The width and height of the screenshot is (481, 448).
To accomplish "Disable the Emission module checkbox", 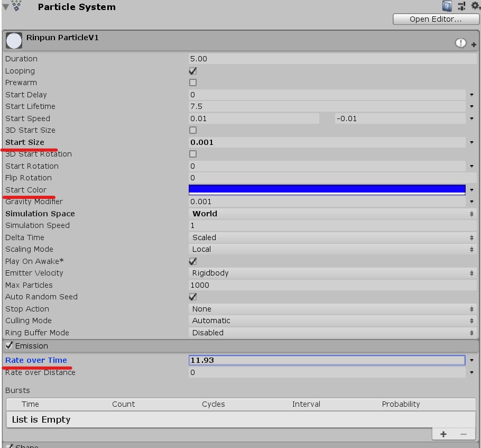I will 9,345.
